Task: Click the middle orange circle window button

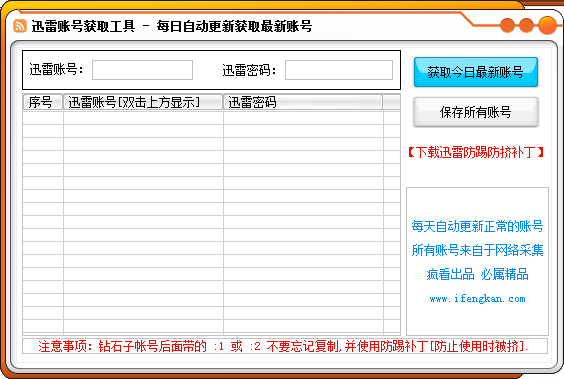Action: (x=527, y=26)
